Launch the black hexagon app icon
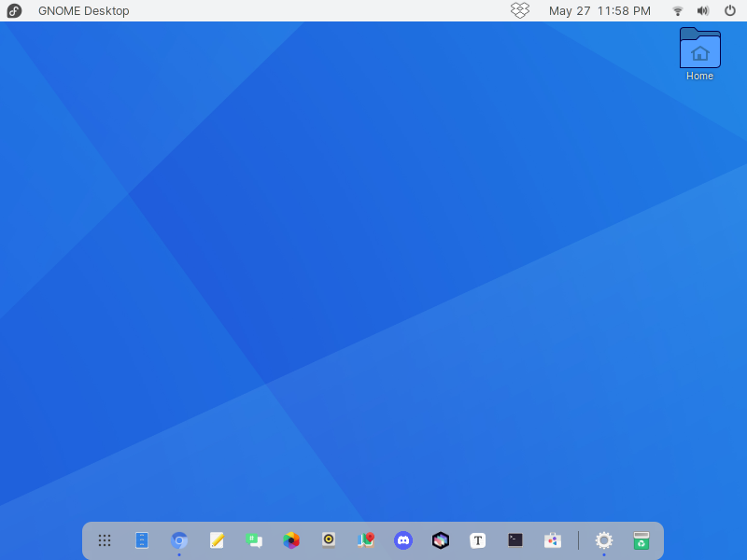 tap(441, 540)
